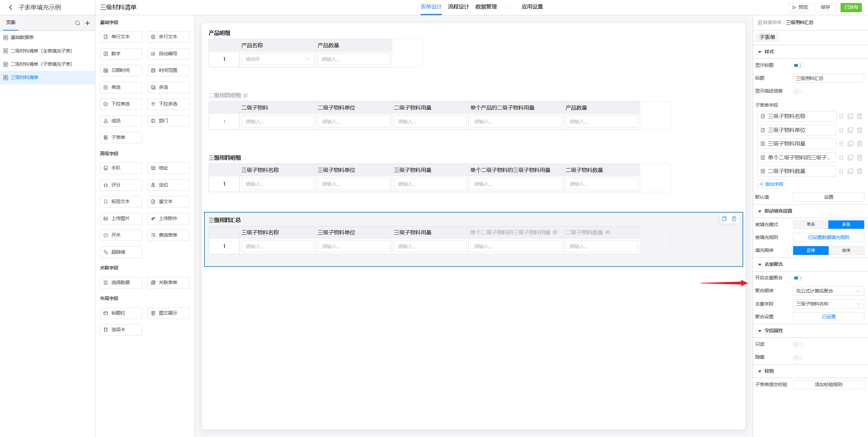
Task: Click the 保存 button
Action: (x=825, y=7)
